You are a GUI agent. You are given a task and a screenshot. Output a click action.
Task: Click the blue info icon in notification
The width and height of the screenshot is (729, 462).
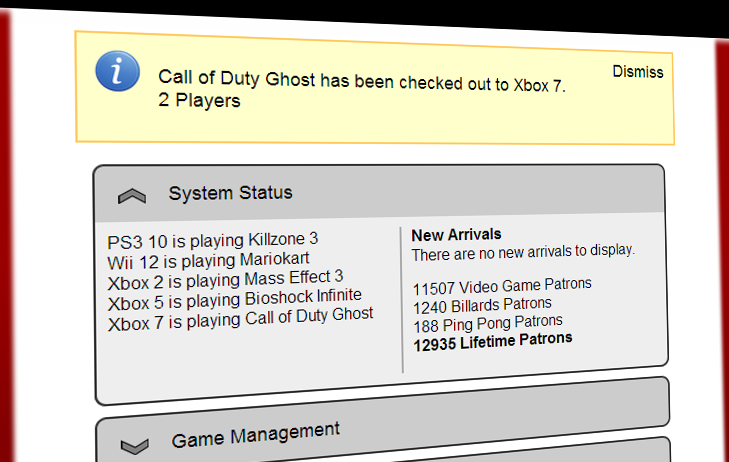(118, 71)
